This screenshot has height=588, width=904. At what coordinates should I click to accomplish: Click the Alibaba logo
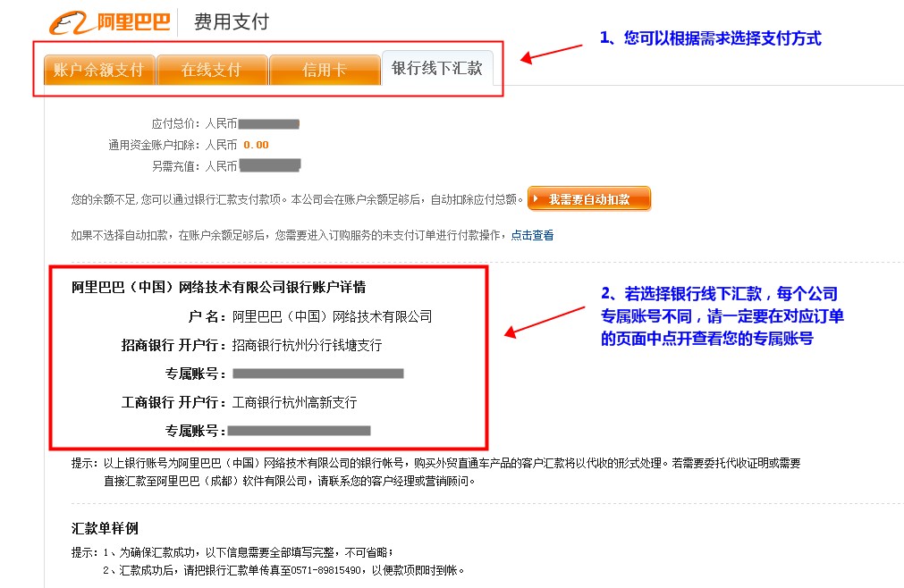pyautogui.click(x=110, y=22)
